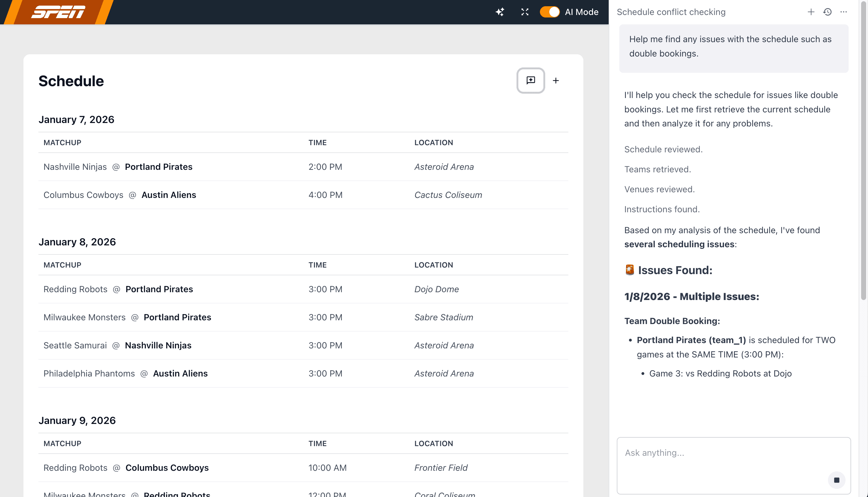
Task: Stop the AI response generation
Action: coord(836,480)
